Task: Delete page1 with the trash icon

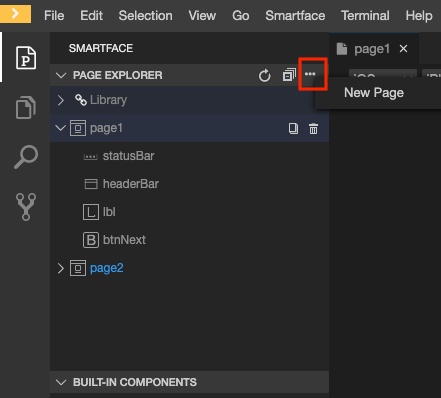Action: click(x=313, y=128)
